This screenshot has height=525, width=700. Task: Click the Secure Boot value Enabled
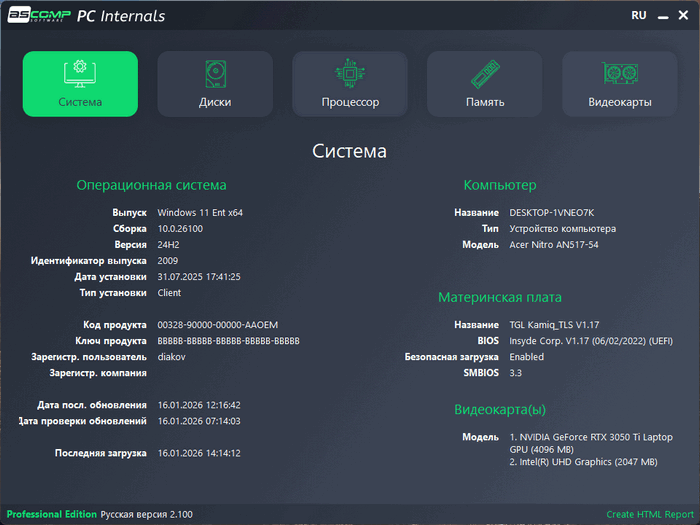tap(527, 357)
